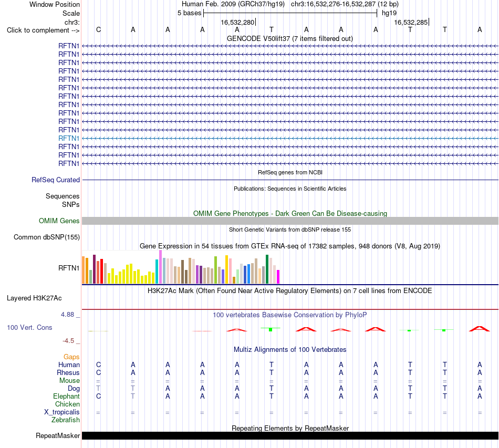Screen dimensions: 499x448
Task: Click the Sequences track label
Action: pyautogui.click(x=63, y=196)
